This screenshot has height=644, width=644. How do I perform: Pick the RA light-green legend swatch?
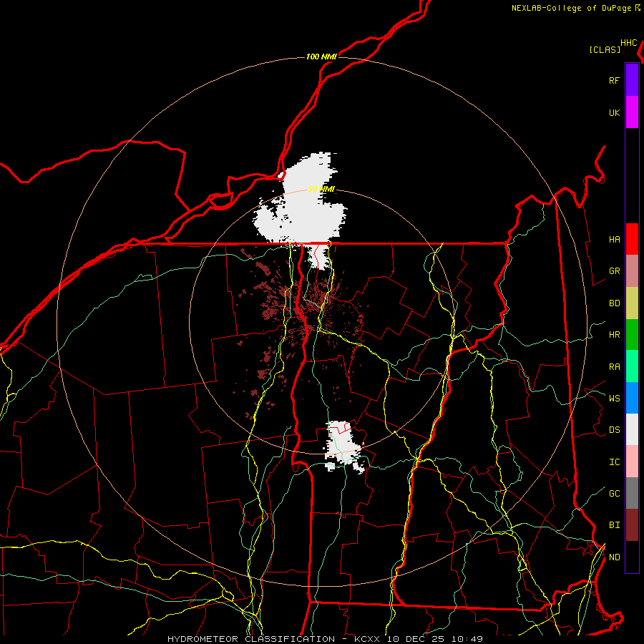632,366
